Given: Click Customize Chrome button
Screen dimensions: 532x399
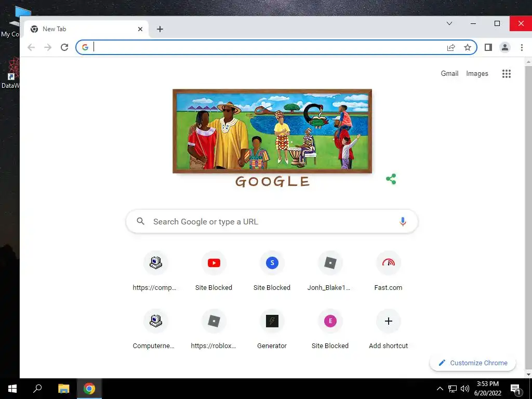Looking at the screenshot, I should pos(473,363).
